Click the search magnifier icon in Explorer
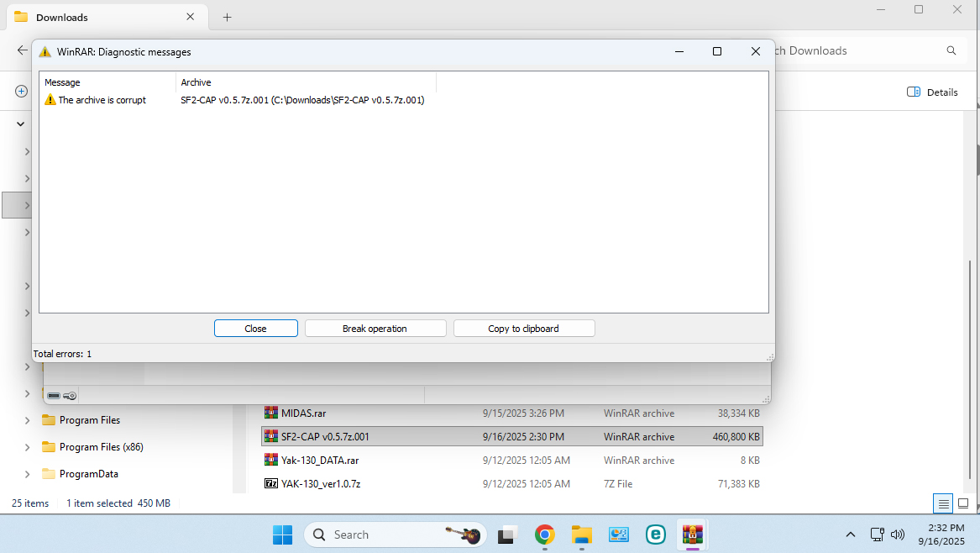The width and height of the screenshot is (980, 553). pyautogui.click(x=951, y=50)
